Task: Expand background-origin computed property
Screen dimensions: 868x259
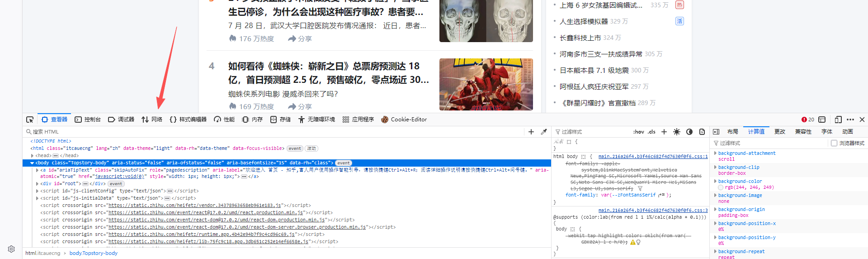Action: (x=715, y=209)
